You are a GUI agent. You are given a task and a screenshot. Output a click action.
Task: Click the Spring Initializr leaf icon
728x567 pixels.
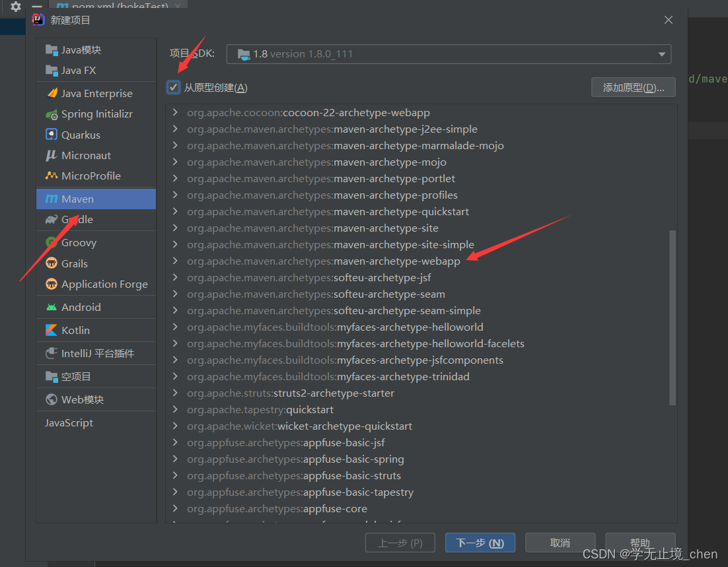(52, 114)
